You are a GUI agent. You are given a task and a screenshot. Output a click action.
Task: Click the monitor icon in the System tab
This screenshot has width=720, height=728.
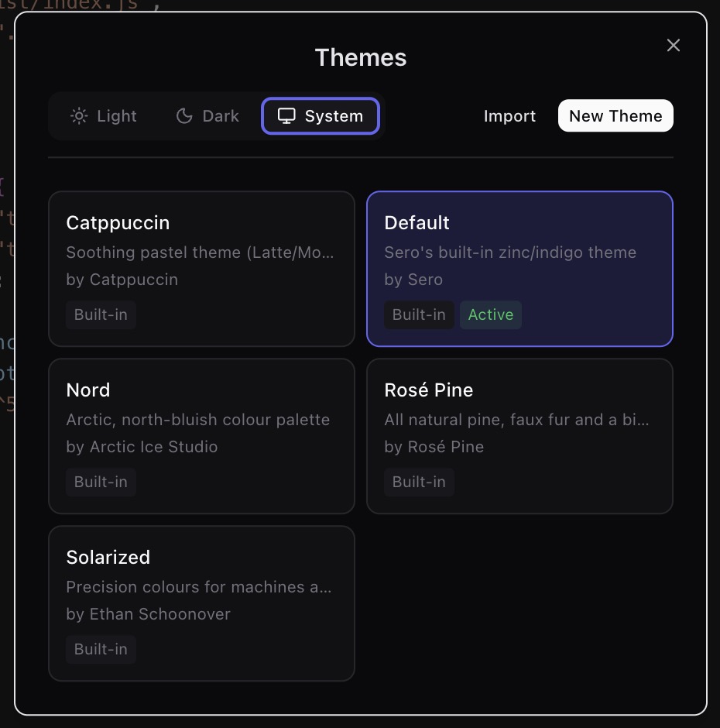point(287,115)
